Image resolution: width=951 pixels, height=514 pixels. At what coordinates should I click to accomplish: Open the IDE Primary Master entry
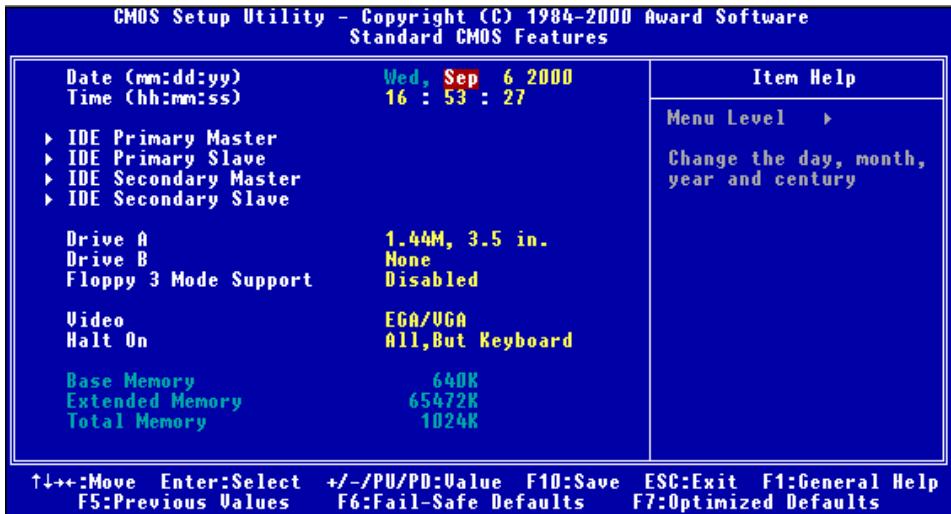(x=172, y=139)
